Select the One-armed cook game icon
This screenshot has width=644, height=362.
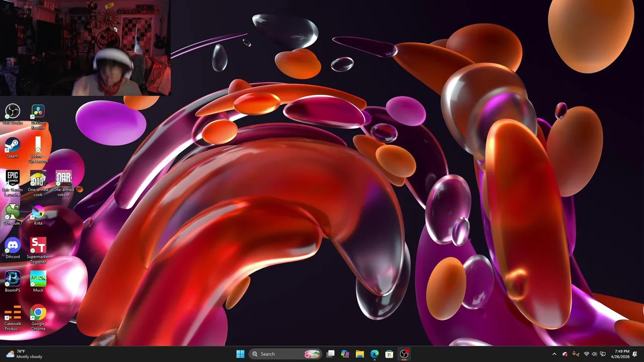pos(38,183)
